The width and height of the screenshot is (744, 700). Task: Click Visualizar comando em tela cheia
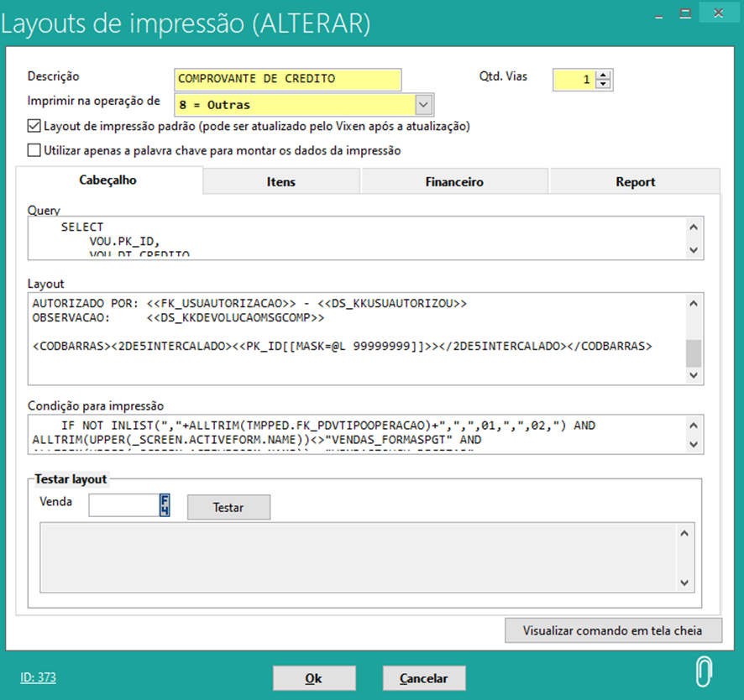click(x=614, y=629)
